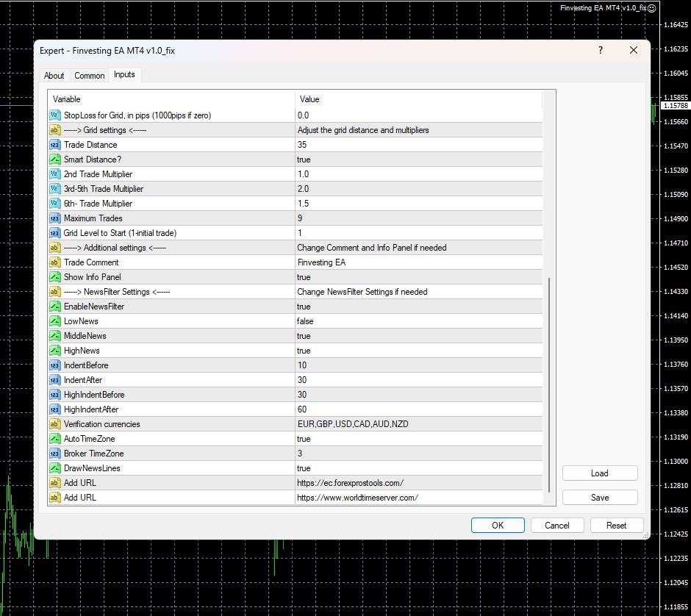Click the DrawNewsLines boolean icon
Image resolution: width=691 pixels, height=616 pixels.
[x=54, y=468]
